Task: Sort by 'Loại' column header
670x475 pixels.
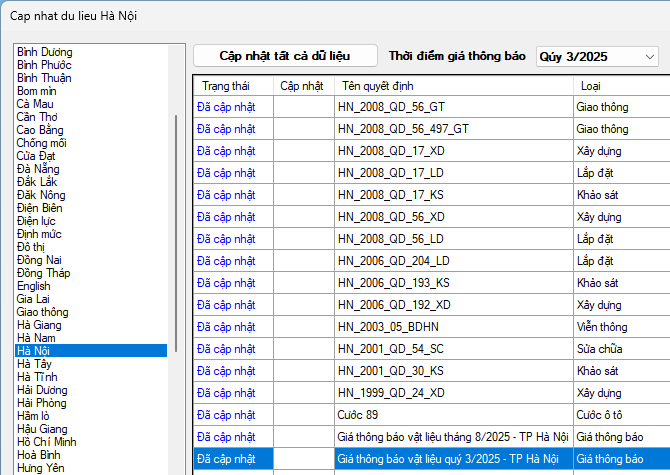Action: (590, 86)
